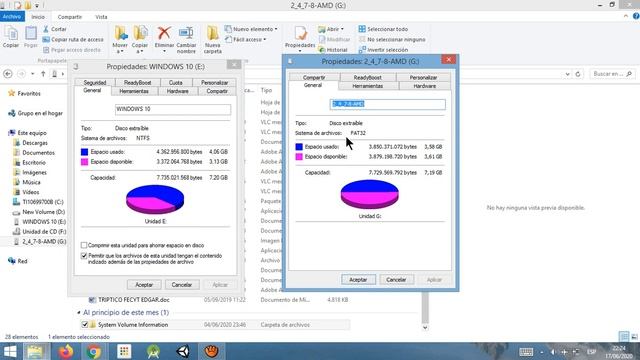Click the ESP language indicator in tray
The width and height of the screenshot is (640, 360).
pyautogui.click(x=591, y=351)
